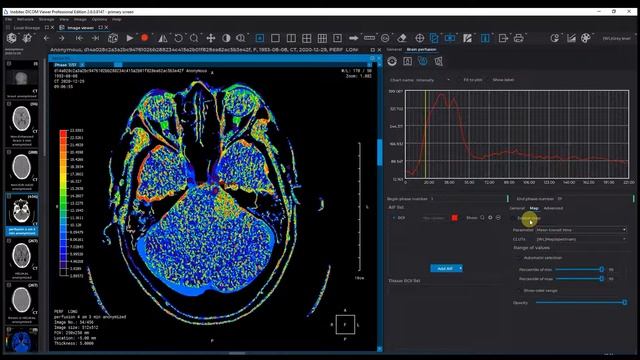Viewport: 640px width, 360px height.
Task: Select colored perfusion map thumbnail at bottom
Action: (22, 340)
